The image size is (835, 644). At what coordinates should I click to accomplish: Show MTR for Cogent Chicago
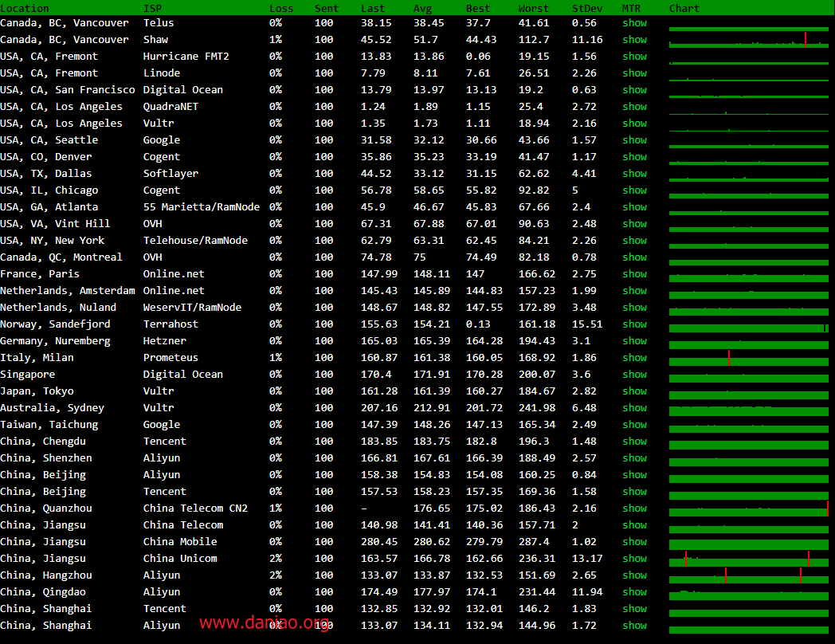tap(634, 190)
